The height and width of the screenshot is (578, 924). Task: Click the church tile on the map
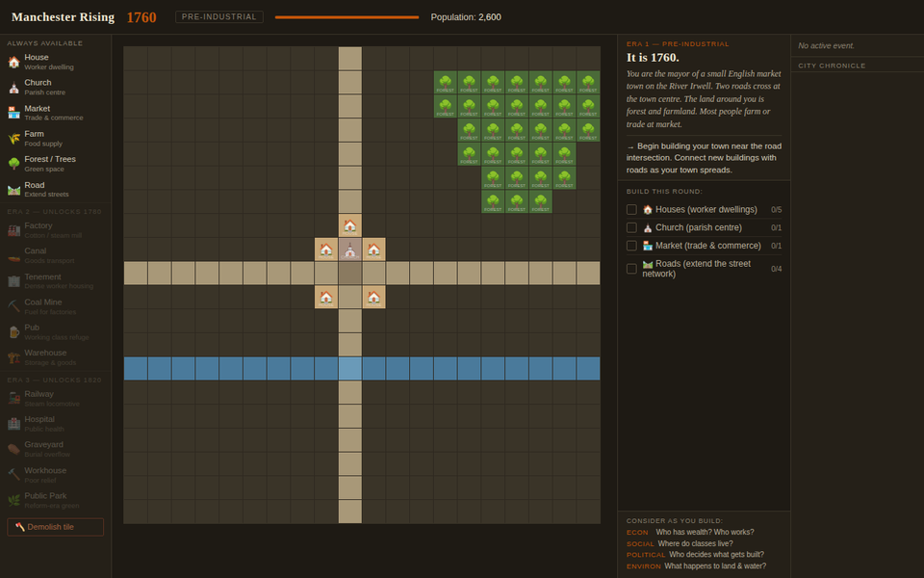[350, 250]
